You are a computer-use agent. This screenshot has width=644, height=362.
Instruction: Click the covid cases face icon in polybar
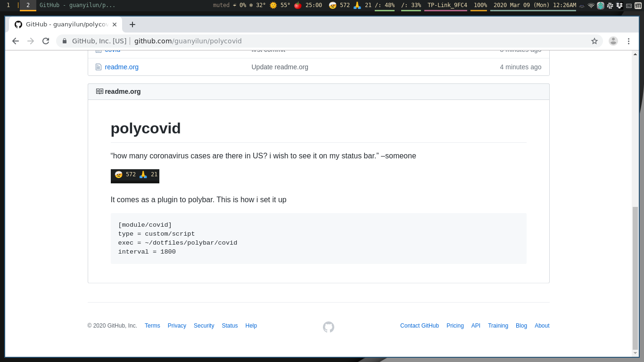click(x=333, y=5)
